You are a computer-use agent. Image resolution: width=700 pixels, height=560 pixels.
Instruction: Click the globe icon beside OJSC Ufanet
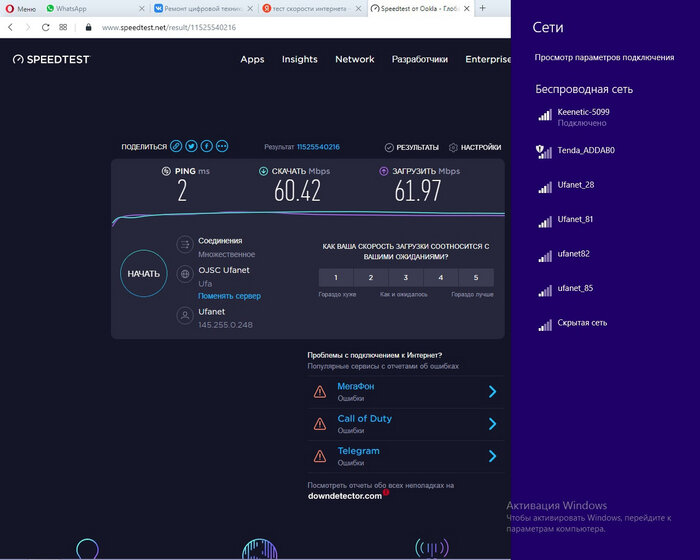(x=185, y=274)
